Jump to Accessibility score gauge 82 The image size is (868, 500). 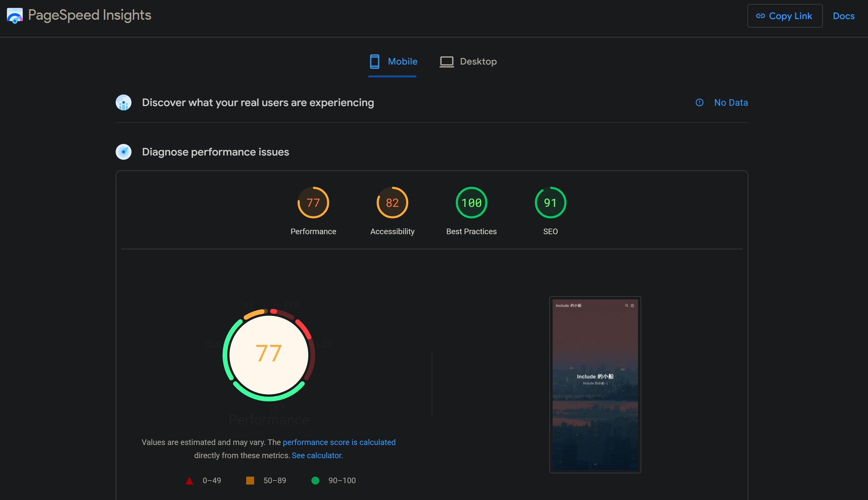pyautogui.click(x=392, y=203)
